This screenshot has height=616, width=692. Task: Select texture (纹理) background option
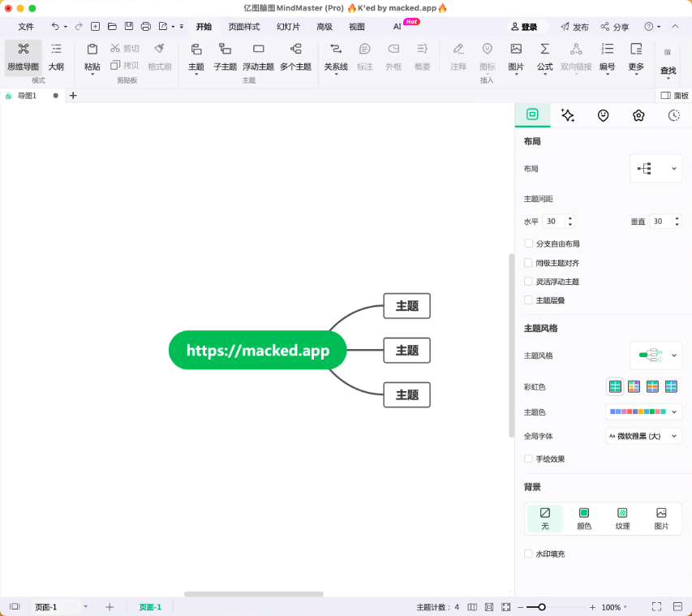622,519
